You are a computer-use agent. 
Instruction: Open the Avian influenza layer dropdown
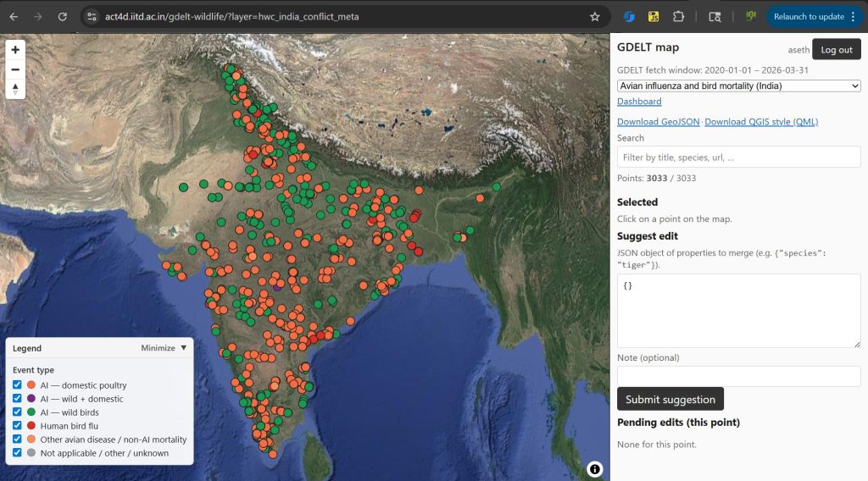[738, 86]
